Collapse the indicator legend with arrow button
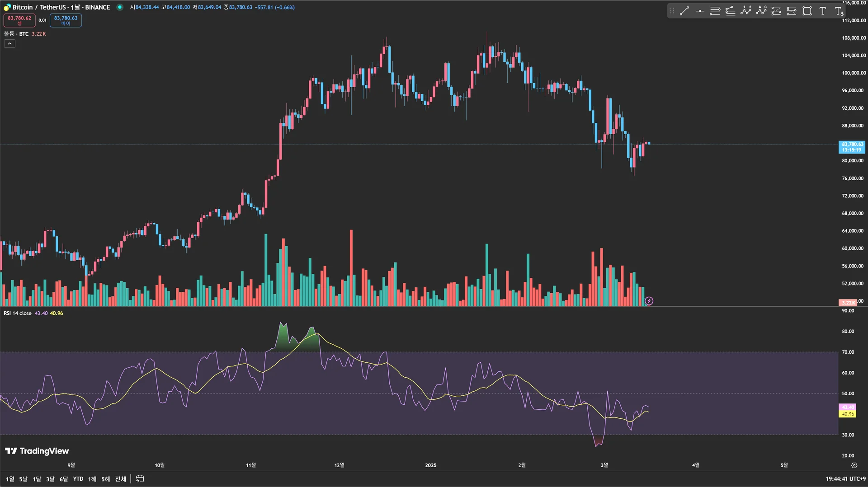The width and height of the screenshot is (868, 487). (x=9, y=43)
